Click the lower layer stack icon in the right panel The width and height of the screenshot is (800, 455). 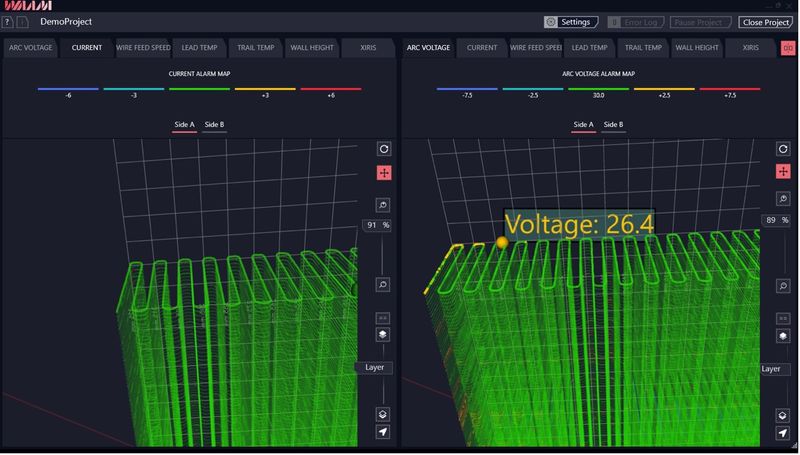tap(783, 415)
